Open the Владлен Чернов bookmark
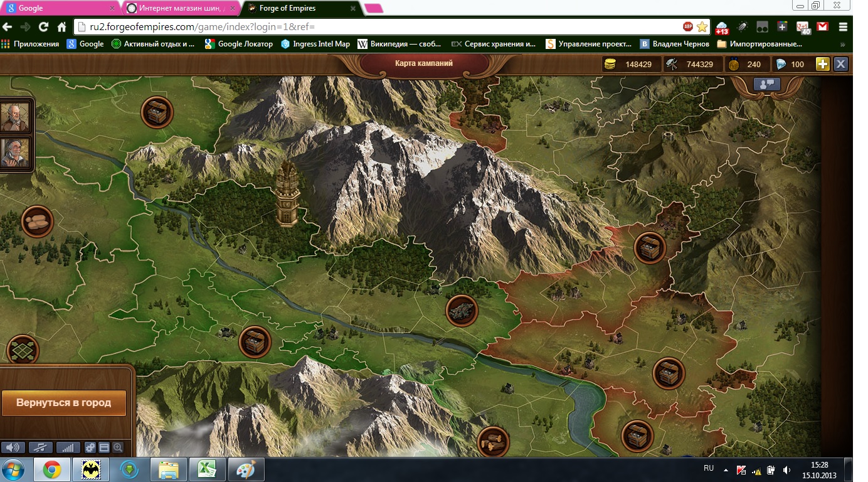The width and height of the screenshot is (868, 482). (675, 44)
